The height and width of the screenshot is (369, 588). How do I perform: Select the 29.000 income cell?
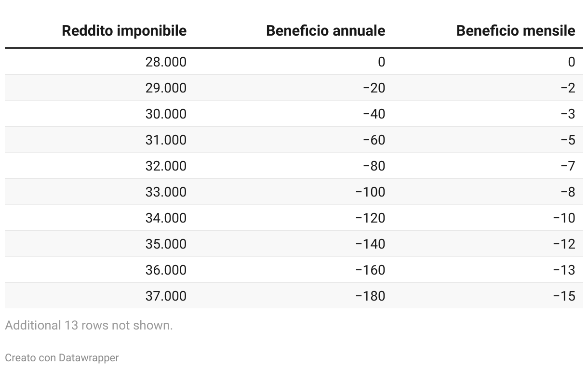[166, 88]
